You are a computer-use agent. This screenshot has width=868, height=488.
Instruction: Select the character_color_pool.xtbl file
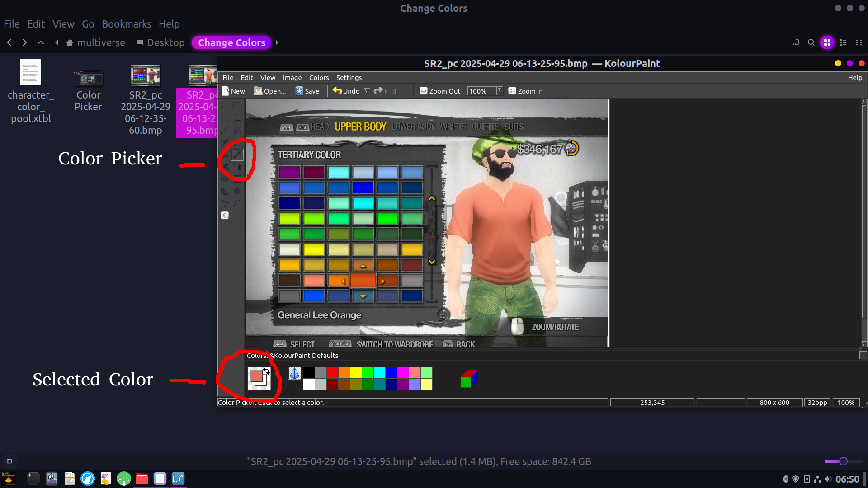[31, 91]
